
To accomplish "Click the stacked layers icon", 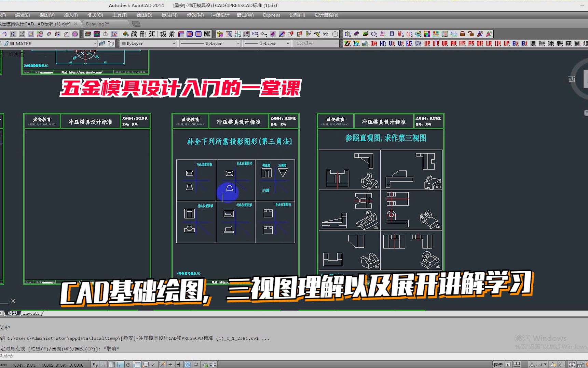I will [453, 34].
